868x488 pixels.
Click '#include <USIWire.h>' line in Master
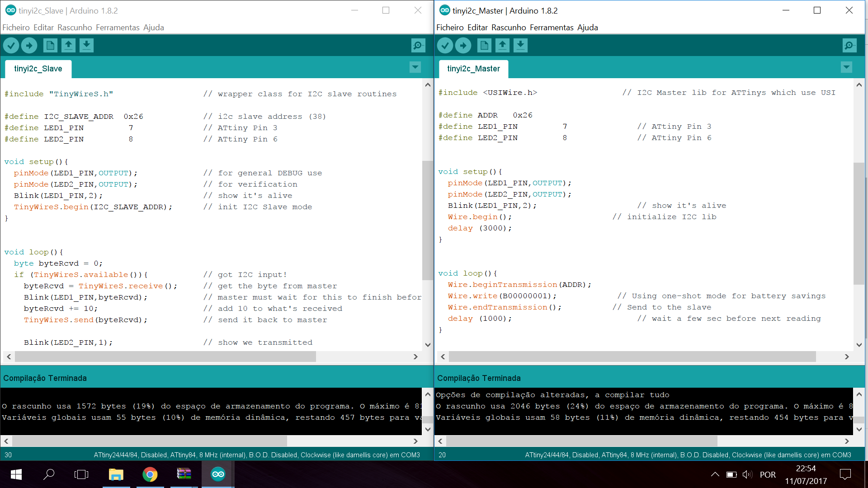coord(488,93)
